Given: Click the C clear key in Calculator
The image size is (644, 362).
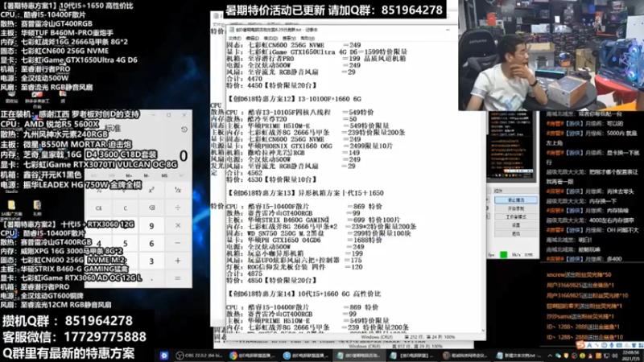Looking at the screenshot, I should click(x=126, y=208).
